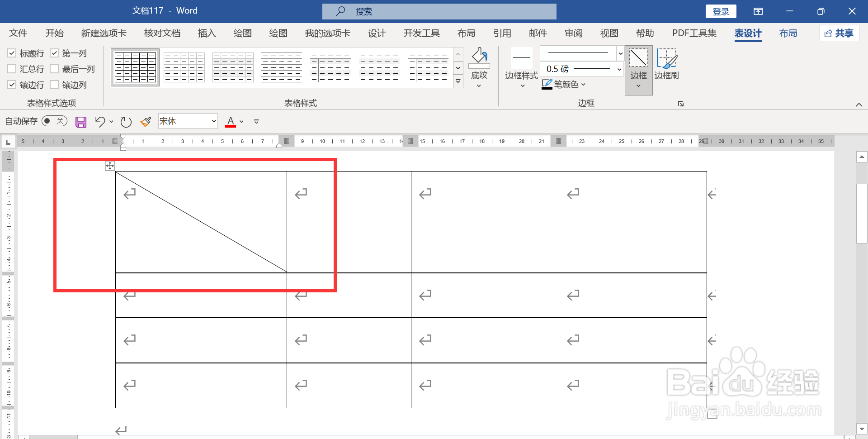This screenshot has width=868, height=439.
Task: Enable the Last Column (最后一列) checkbox
Action: [x=54, y=69]
